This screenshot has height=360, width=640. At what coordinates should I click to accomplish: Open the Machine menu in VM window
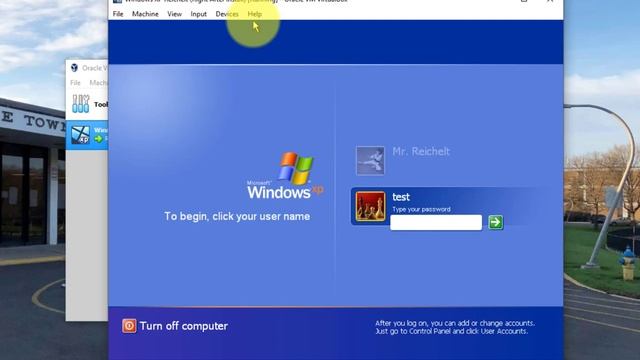(x=145, y=14)
